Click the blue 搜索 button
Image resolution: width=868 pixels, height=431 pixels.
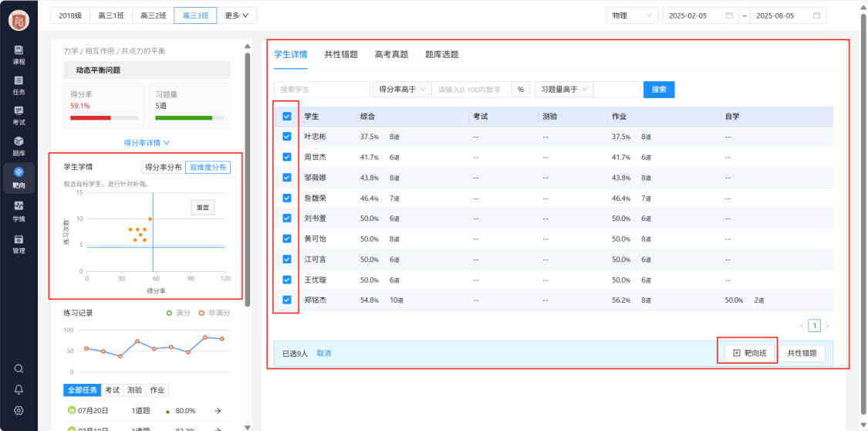pyautogui.click(x=659, y=89)
